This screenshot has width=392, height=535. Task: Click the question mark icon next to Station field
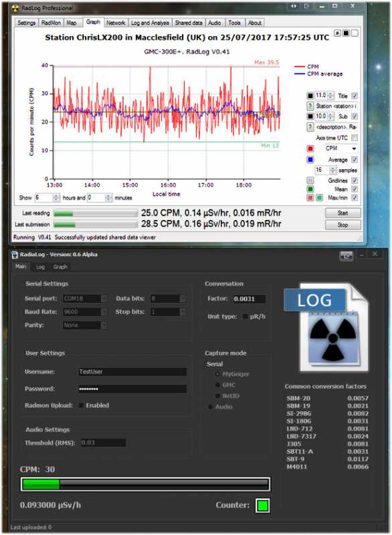310,106
